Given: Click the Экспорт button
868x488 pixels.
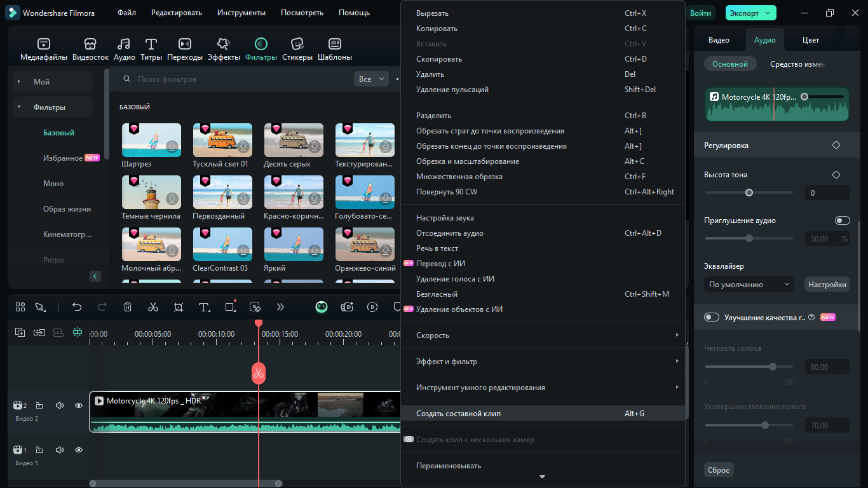Looking at the screenshot, I should [x=750, y=13].
